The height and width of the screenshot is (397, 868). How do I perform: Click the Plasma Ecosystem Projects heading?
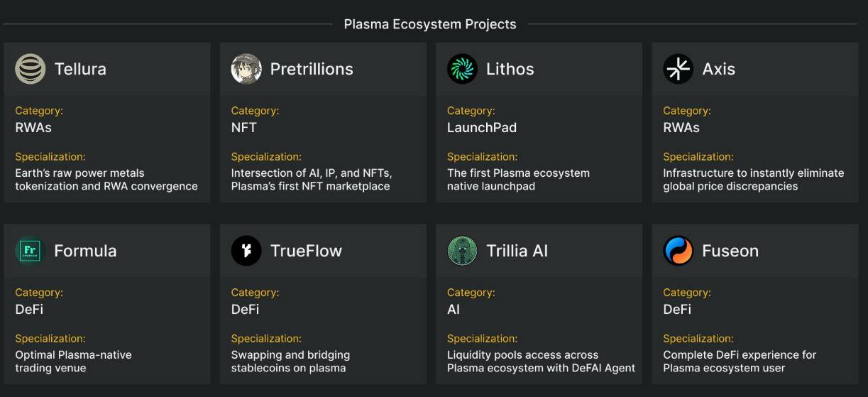[429, 24]
